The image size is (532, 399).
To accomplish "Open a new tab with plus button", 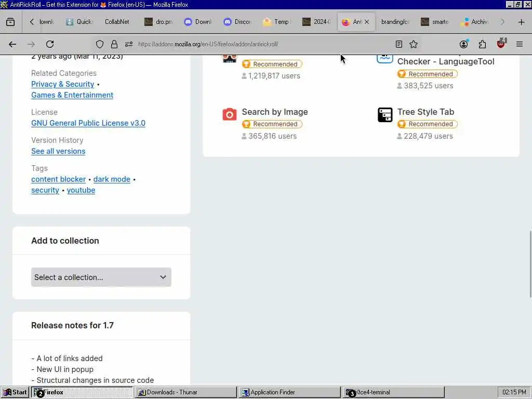I will 521,22.
